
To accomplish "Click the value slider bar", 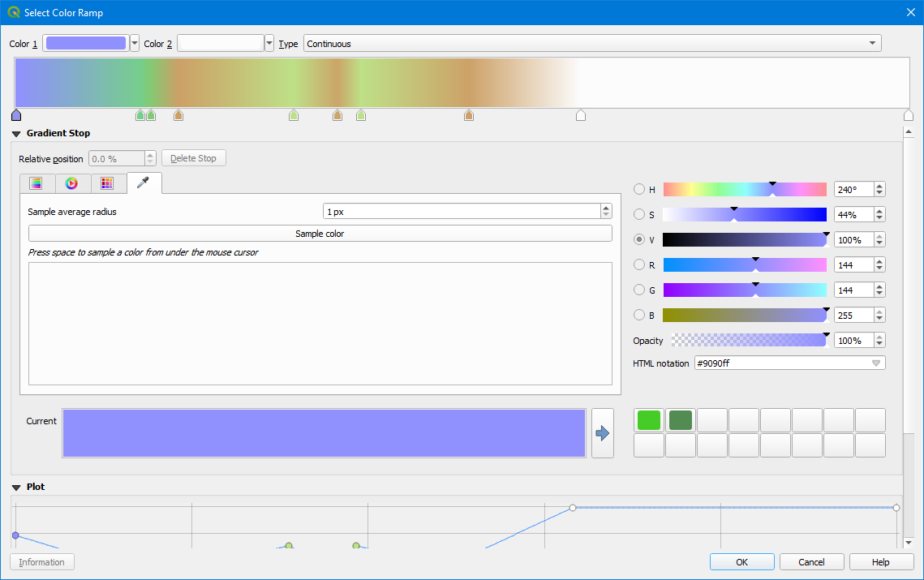I will (745, 239).
